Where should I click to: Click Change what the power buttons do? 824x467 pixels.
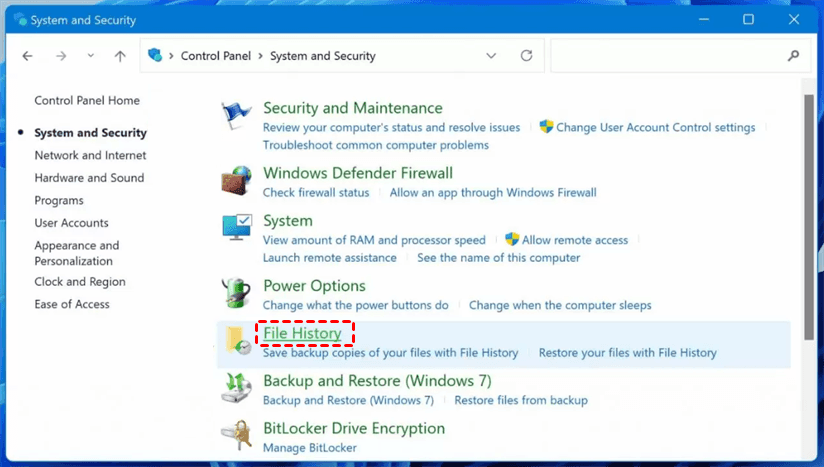tap(356, 306)
